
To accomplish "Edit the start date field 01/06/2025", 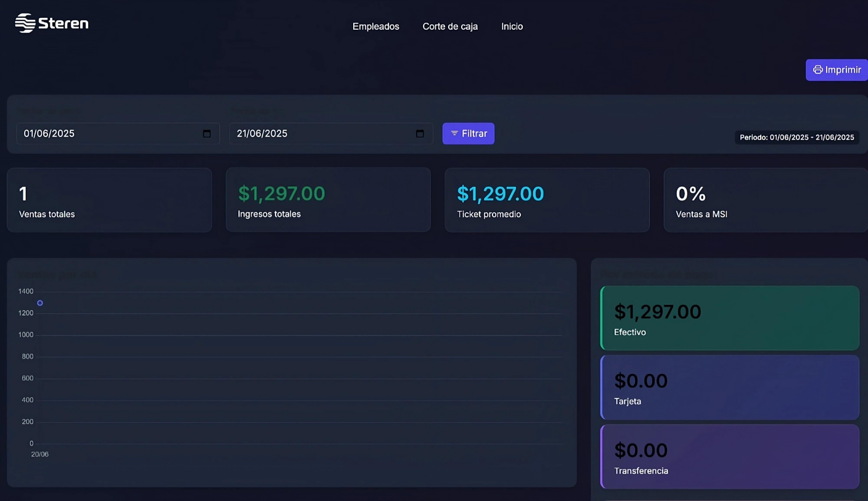I will point(118,133).
